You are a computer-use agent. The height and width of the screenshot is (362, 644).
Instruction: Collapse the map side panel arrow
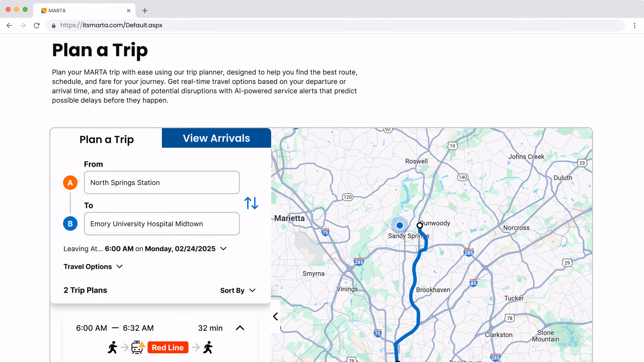[x=275, y=316]
